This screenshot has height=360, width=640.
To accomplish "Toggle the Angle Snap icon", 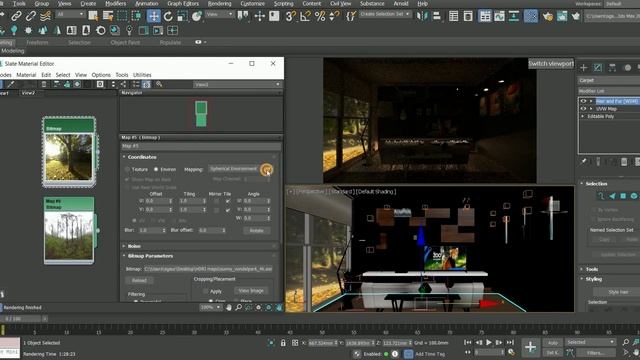I will (x=305, y=16).
